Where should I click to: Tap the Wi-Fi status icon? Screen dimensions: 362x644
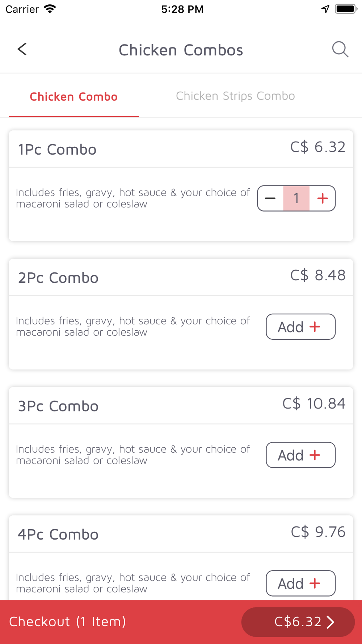pyautogui.click(x=50, y=9)
